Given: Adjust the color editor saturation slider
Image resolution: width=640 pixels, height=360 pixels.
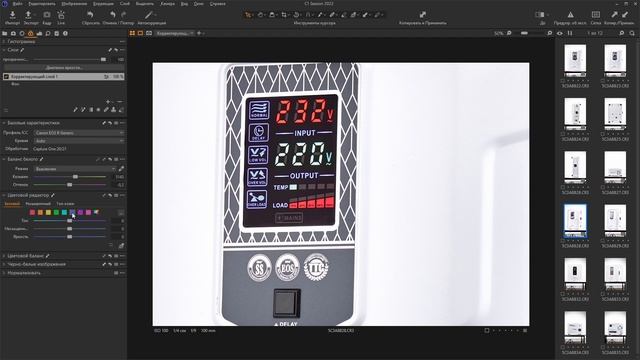Looking at the screenshot, I should coord(70,229).
